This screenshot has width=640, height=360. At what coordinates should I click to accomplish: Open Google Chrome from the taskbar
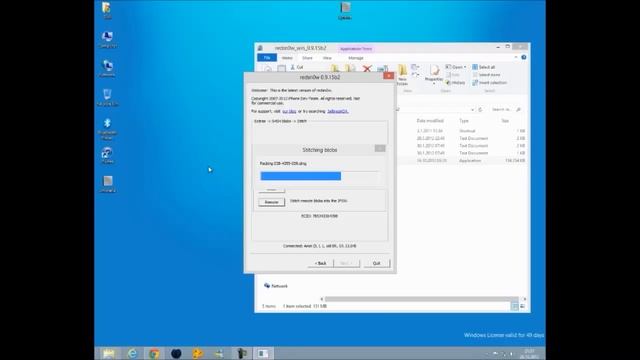coord(154,353)
